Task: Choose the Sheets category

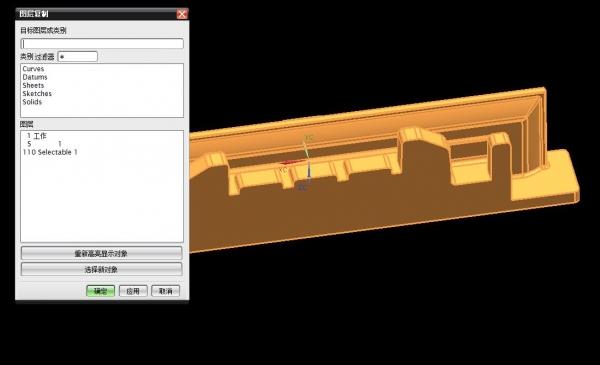Action: click(33, 85)
